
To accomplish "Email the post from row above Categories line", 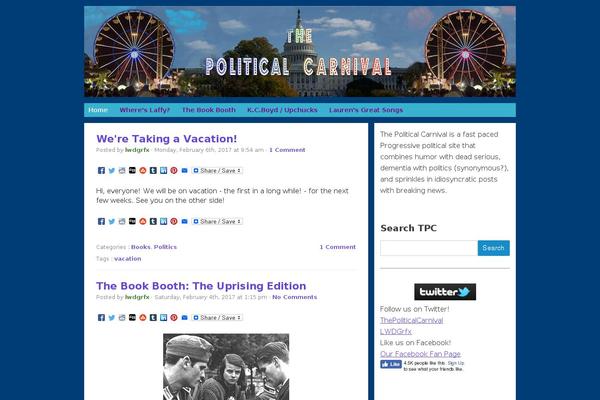I will (x=184, y=221).
